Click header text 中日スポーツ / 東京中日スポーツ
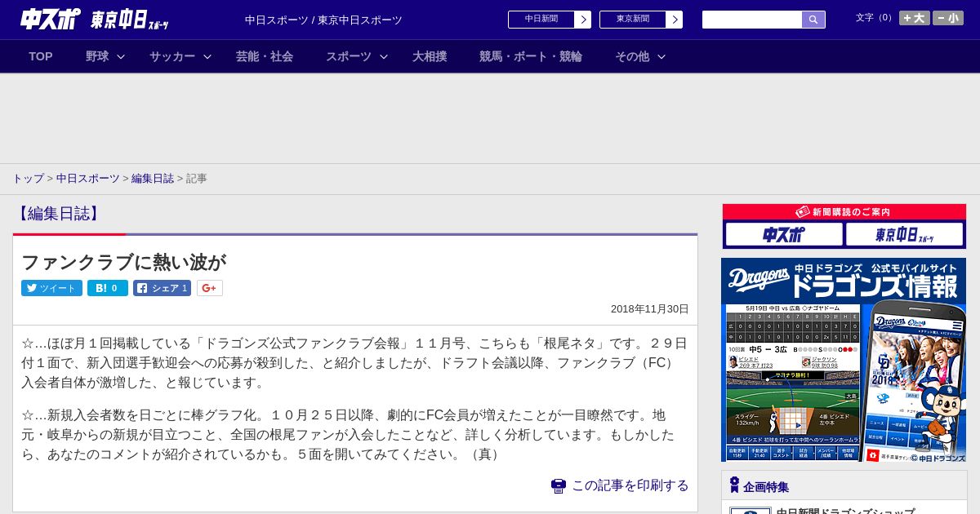 (323, 20)
